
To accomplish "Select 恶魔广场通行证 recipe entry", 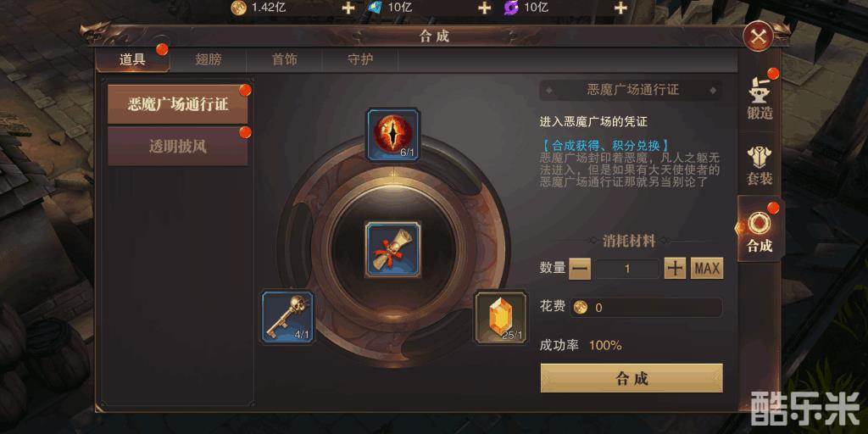I will [x=178, y=104].
